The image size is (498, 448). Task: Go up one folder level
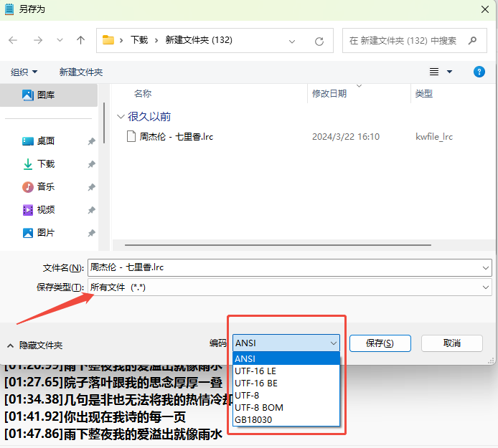coord(80,41)
